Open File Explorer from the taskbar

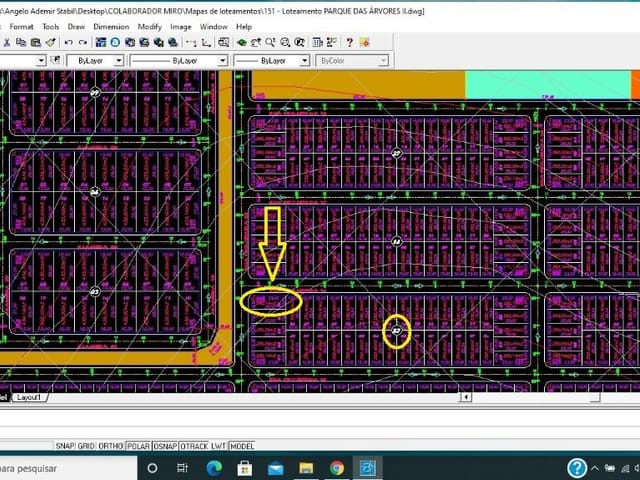pyautogui.click(x=306, y=468)
